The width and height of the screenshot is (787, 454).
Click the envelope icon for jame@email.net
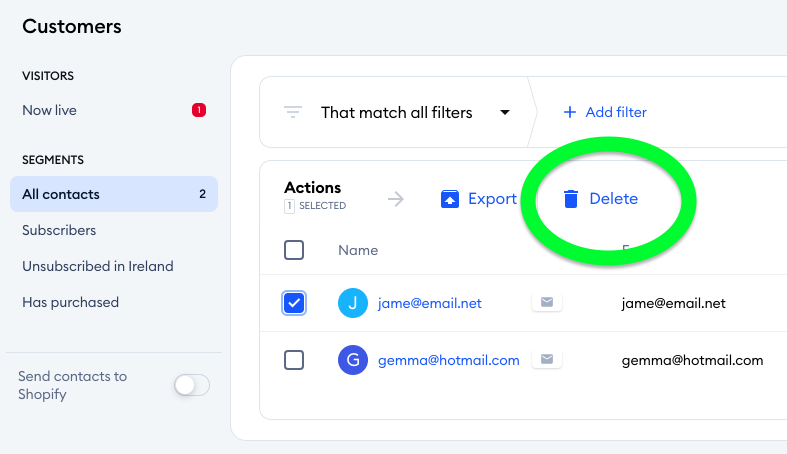coord(547,302)
